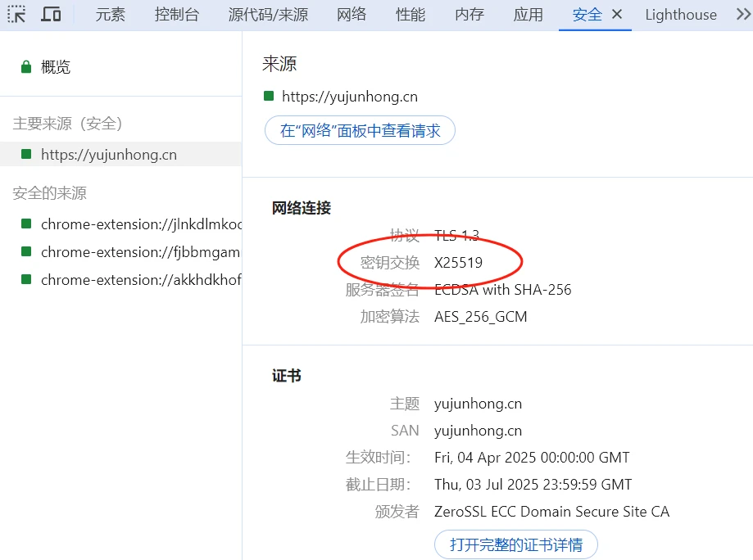
Task: Click the 打开完整的证书详情 button
Action: click(x=515, y=544)
